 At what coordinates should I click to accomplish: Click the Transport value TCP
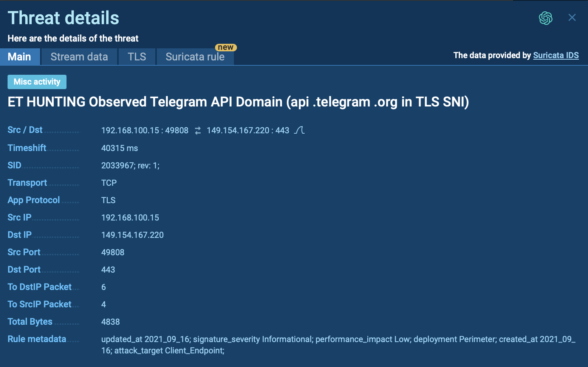click(109, 183)
